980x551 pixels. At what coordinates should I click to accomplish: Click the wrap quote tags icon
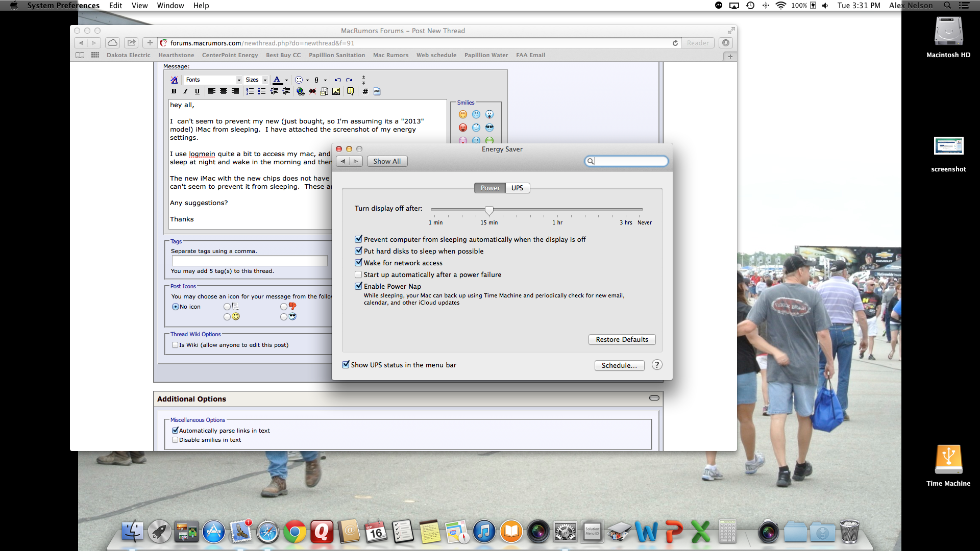point(350,91)
